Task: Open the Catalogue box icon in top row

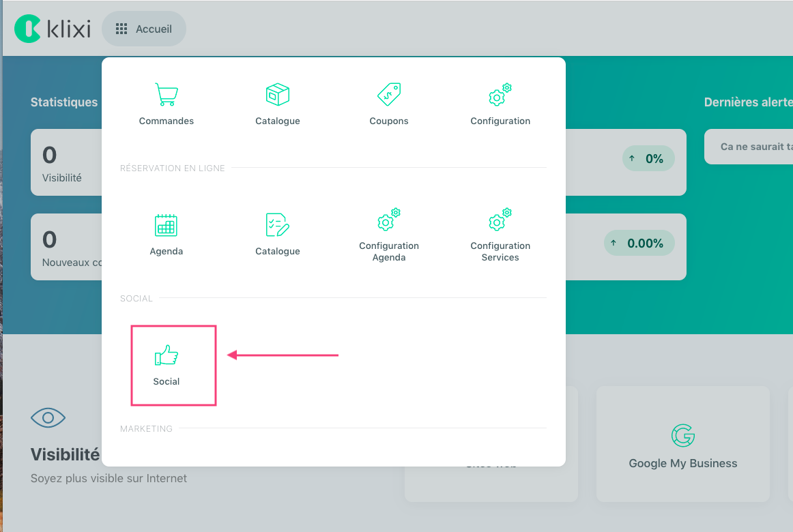Action: coord(278,95)
